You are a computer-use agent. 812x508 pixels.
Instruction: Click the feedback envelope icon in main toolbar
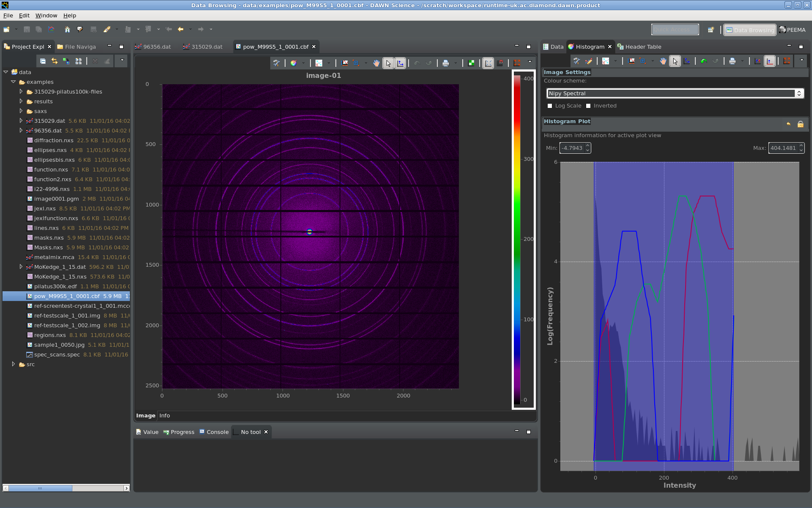[x=80, y=29]
